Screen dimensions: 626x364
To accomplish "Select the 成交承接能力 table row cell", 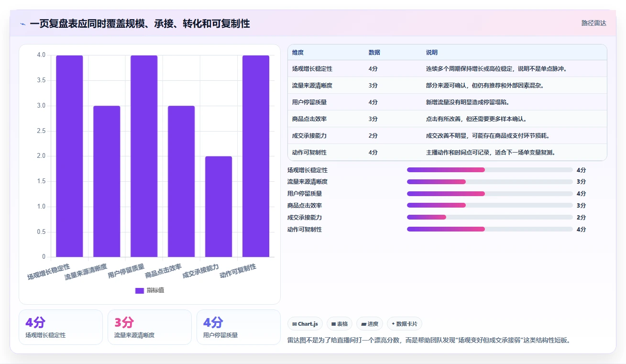I will click(309, 136).
